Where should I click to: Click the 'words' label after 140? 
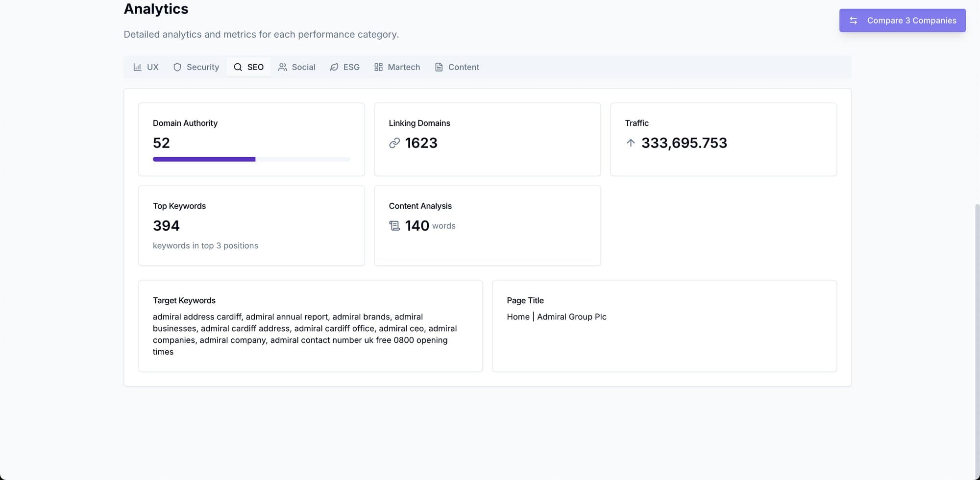(x=444, y=226)
